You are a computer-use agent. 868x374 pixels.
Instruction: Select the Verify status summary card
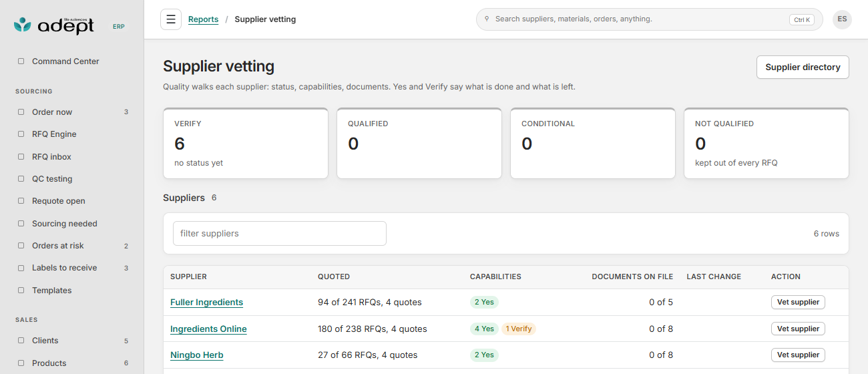pyautogui.click(x=246, y=144)
